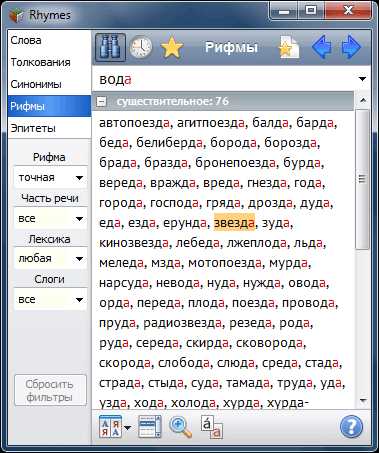Click the word борода
The width and height of the screenshot is (379, 453).
coord(234,143)
